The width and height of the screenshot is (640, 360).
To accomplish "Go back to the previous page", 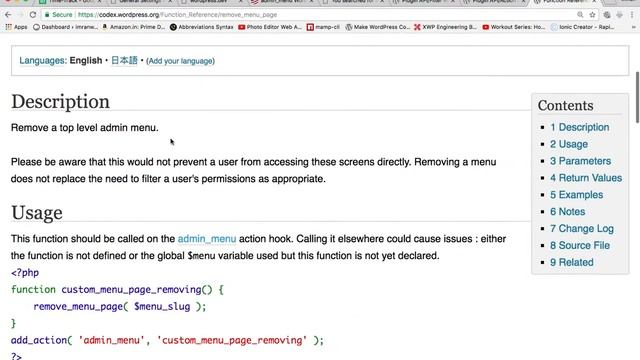I will (x=8, y=15).
